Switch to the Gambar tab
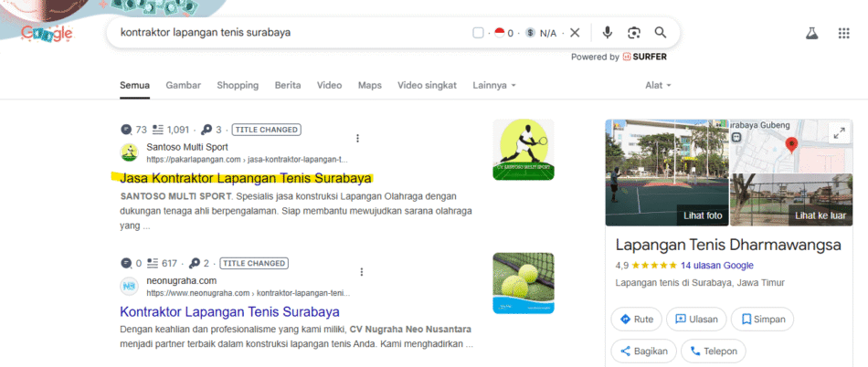868x367 pixels. coord(183,85)
